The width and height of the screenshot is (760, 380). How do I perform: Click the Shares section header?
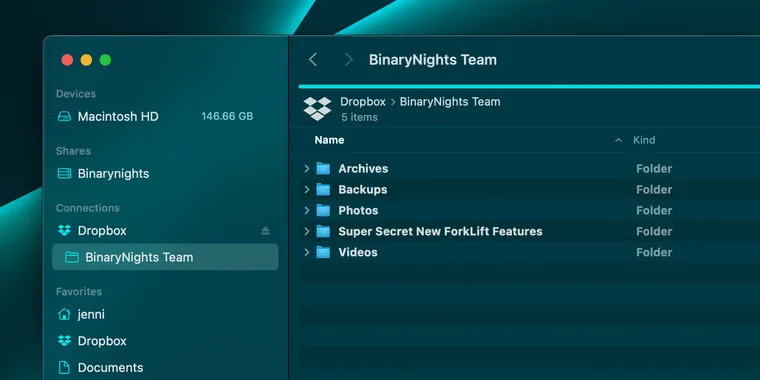(x=73, y=151)
